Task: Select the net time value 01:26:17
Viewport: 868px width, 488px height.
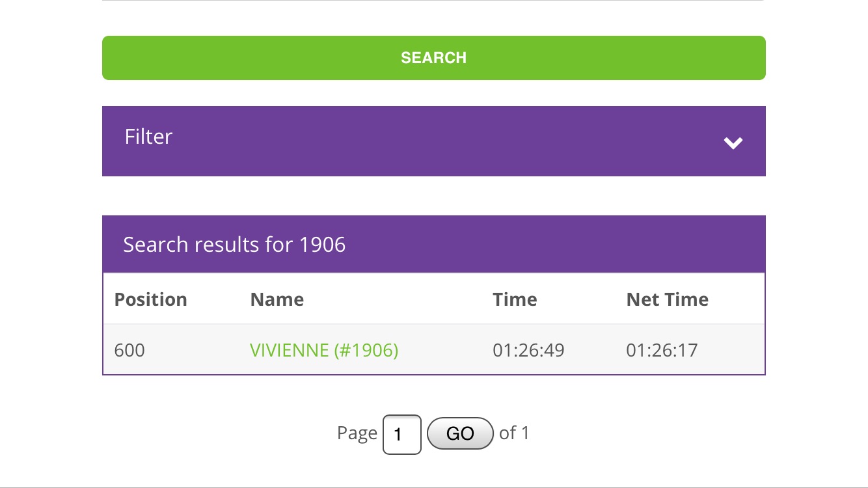Action: (x=662, y=350)
